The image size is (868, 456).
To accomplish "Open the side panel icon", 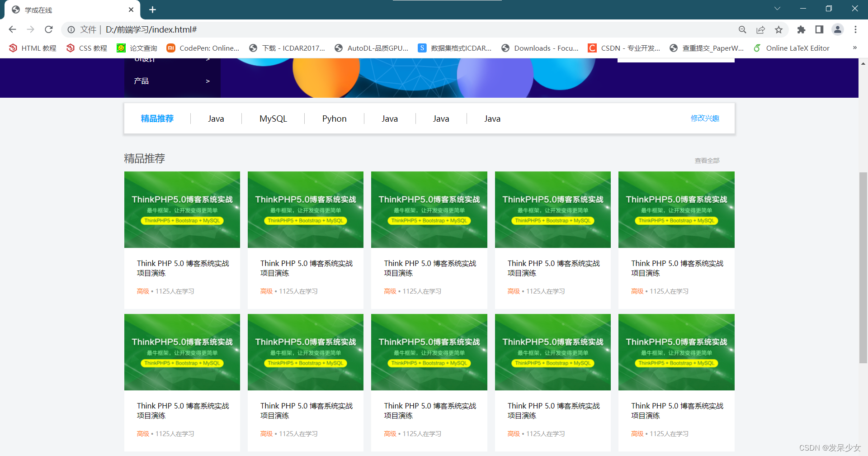I will pyautogui.click(x=819, y=29).
